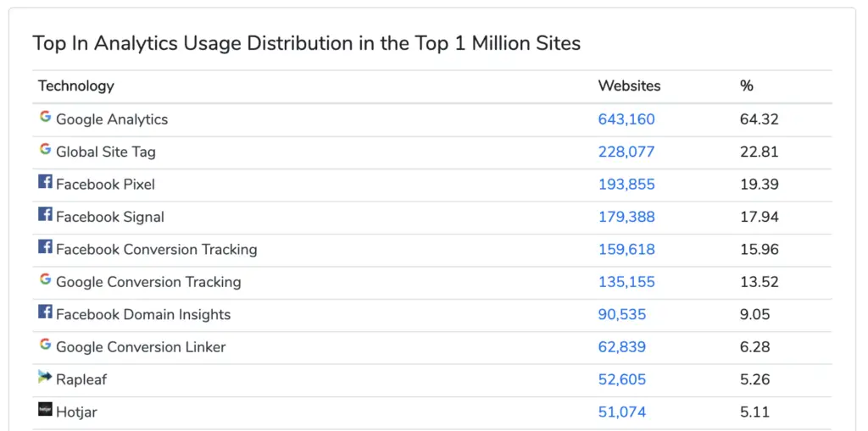Click the Google icon beside Google Conversion Linker
868x431 pixels.
pos(46,345)
